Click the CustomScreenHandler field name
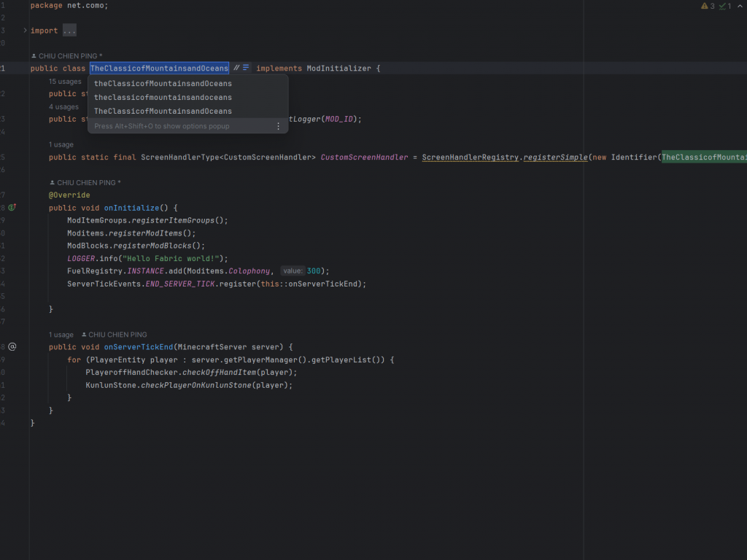The width and height of the screenshot is (747, 560). 365,157
